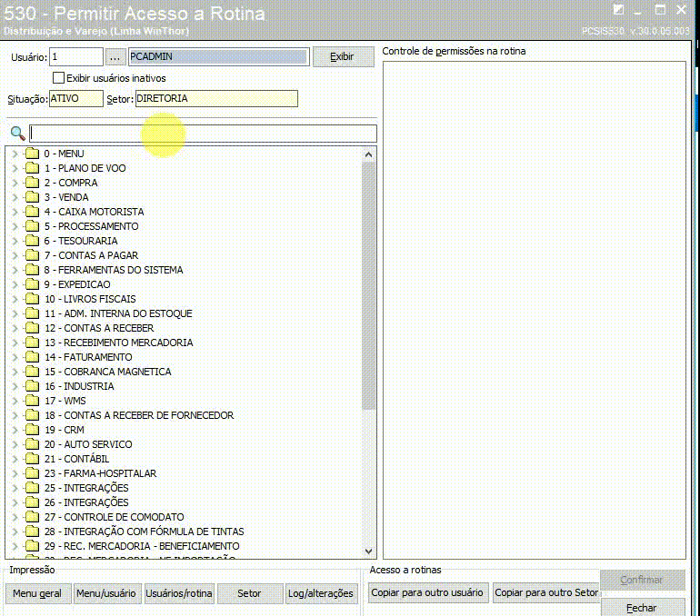Click the folder icon of 25 - INTEGRAÇÕES
700x616 pixels.
click(32, 488)
